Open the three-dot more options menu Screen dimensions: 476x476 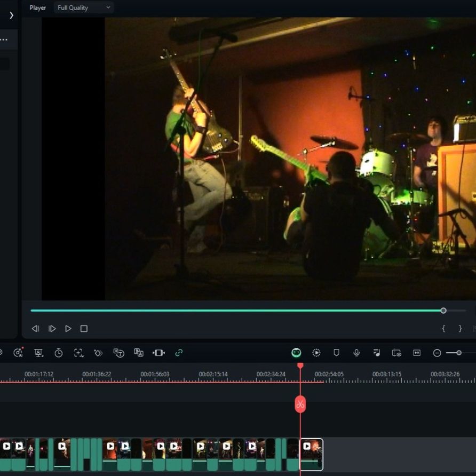tap(4, 39)
